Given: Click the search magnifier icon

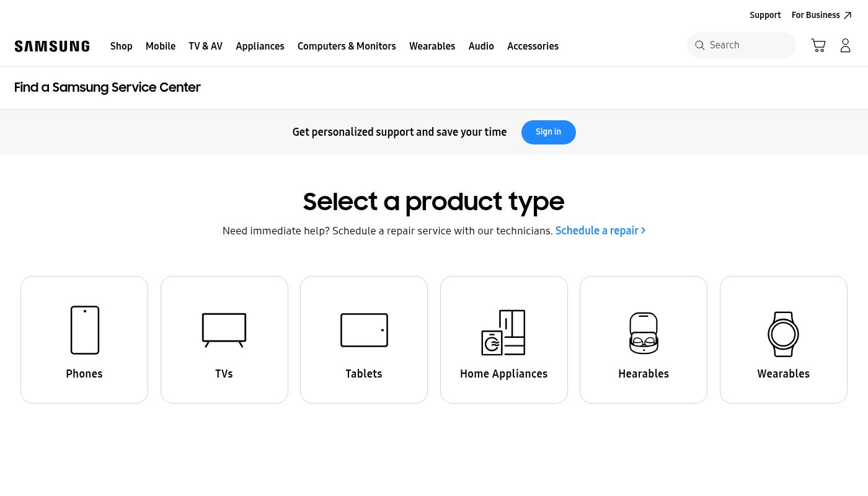Looking at the screenshot, I should pos(699,45).
